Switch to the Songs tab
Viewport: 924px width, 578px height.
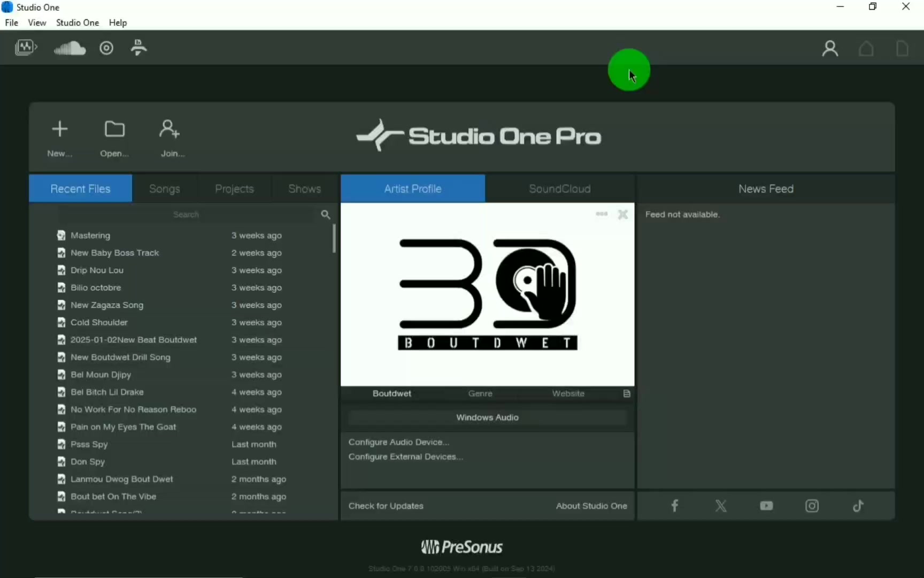[165, 188]
